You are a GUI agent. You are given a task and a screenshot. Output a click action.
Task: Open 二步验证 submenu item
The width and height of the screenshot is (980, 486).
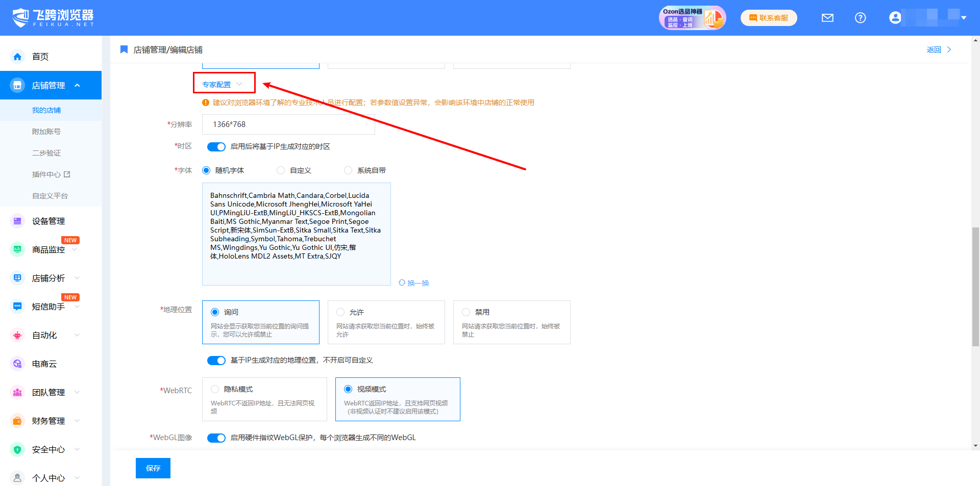point(46,153)
